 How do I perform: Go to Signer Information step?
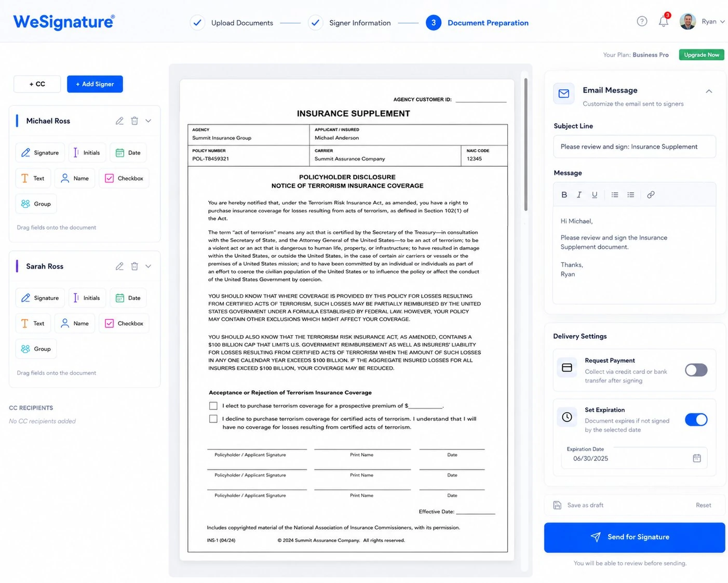pos(349,23)
